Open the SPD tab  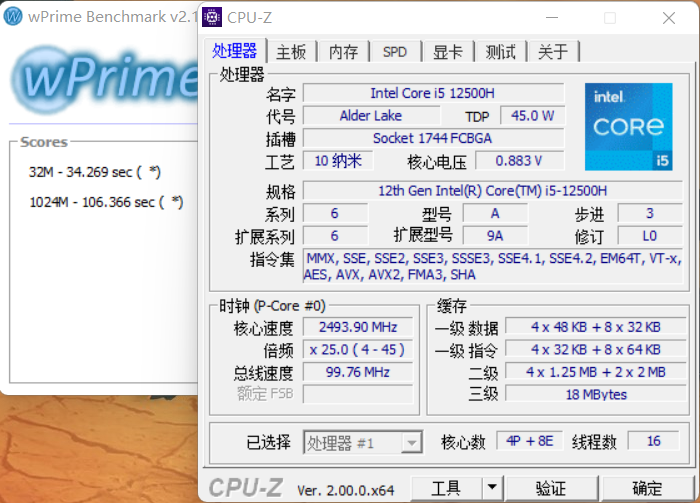point(395,52)
